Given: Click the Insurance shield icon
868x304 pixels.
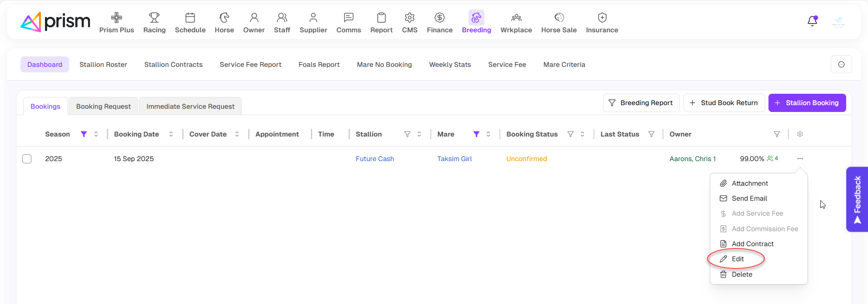Looking at the screenshot, I should 602,18.
